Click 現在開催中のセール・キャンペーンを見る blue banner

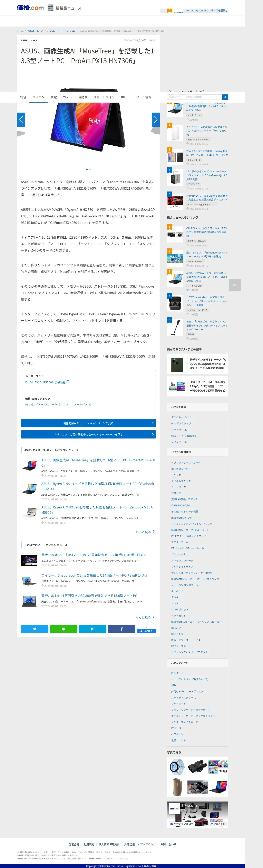tap(88, 423)
